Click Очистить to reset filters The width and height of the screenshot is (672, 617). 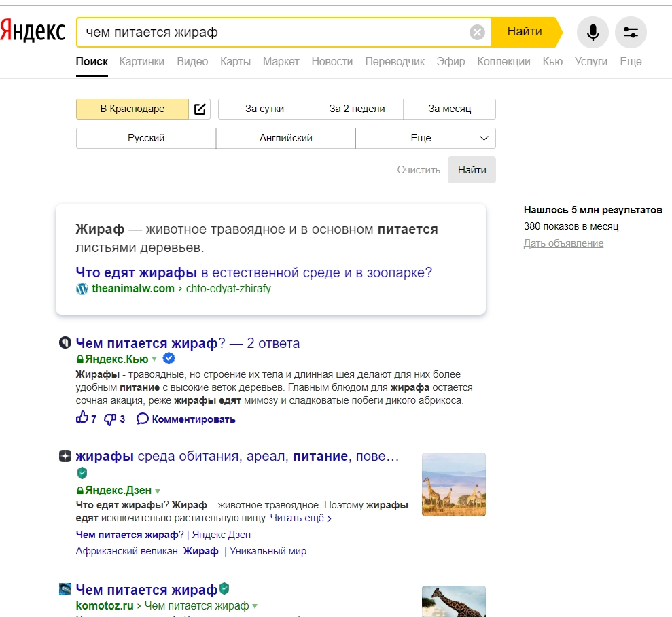[x=419, y=170]
